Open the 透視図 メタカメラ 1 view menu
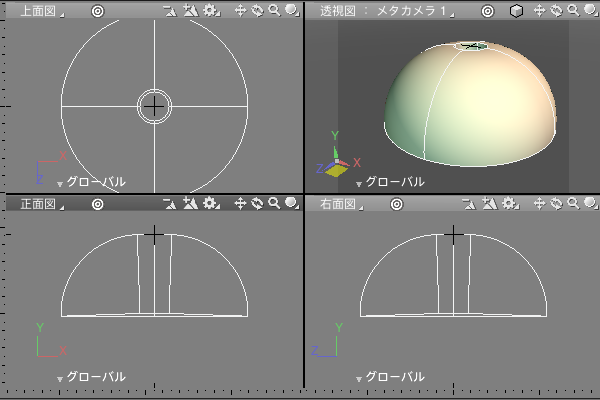 pos(385,11)
